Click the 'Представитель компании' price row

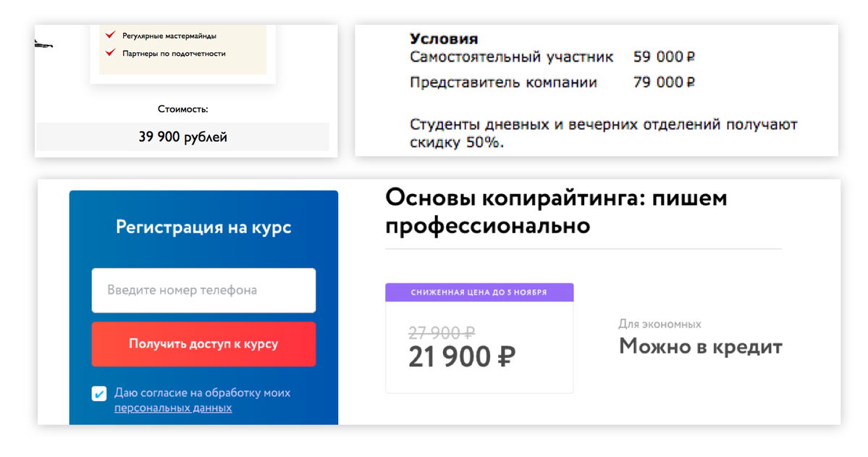[x=552, y=83]
